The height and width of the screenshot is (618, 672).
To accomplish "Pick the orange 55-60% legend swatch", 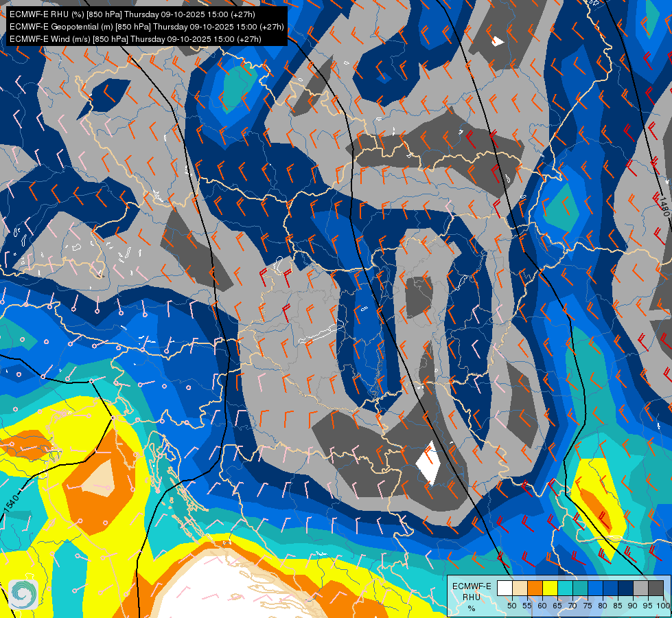I will pyautogui.click(x=535, y=588).
